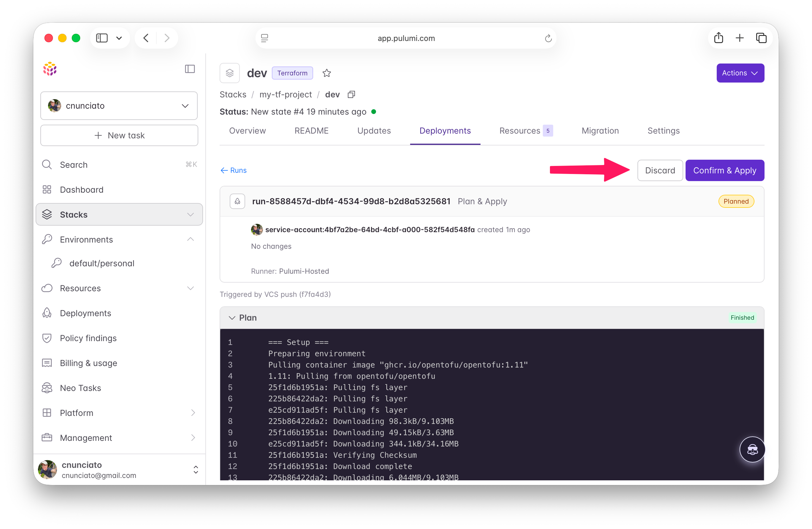Click "Runner: Pulumi-Hosted" text

[x=290, y=271]
